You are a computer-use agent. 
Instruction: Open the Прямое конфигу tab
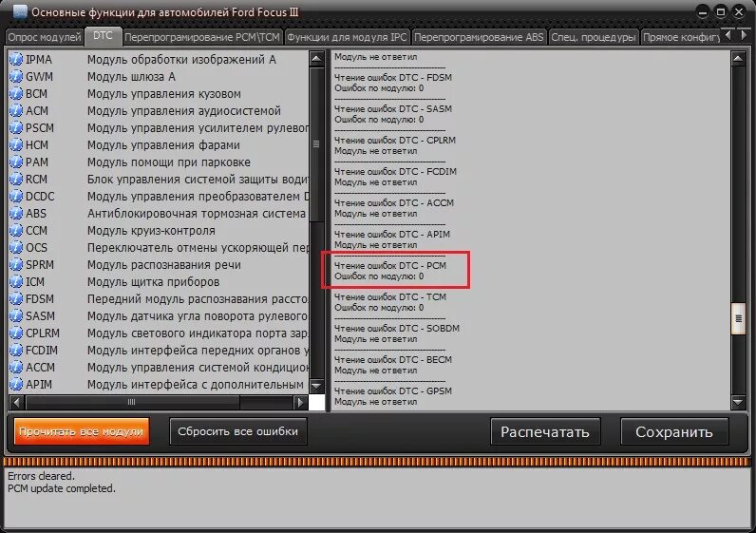click(681, 37)
